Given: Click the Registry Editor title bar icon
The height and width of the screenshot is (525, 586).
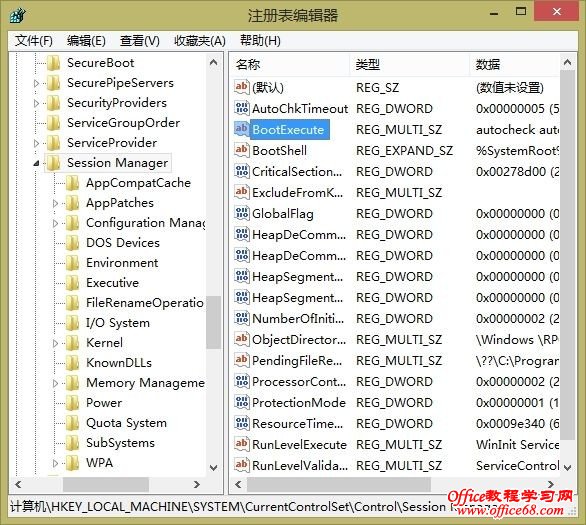Looking at the screenshot, I should tap(18, 15).
